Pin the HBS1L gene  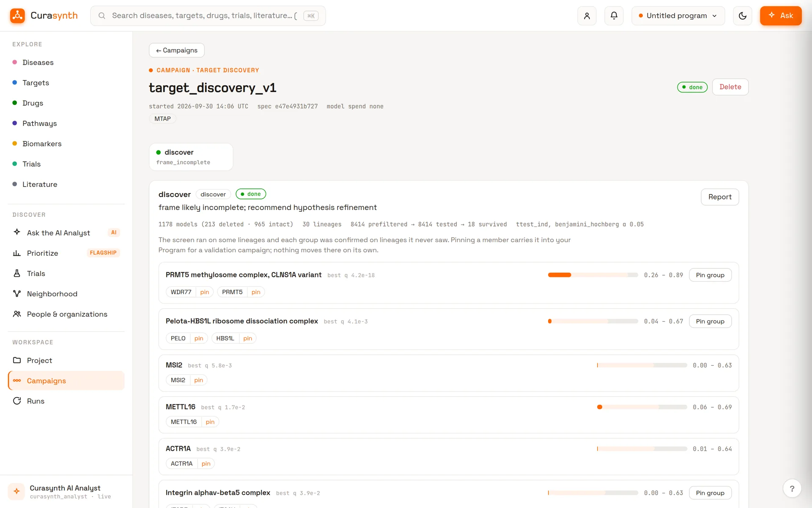248,338
